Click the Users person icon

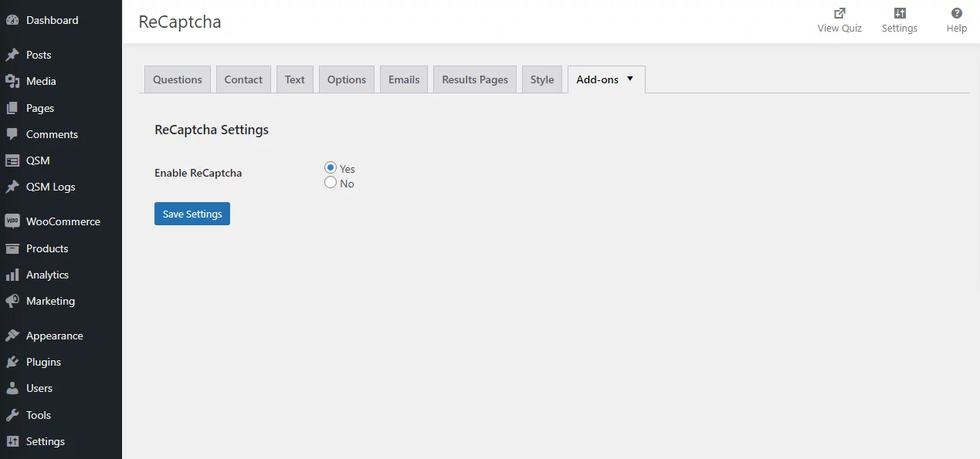tap(12, 388)
